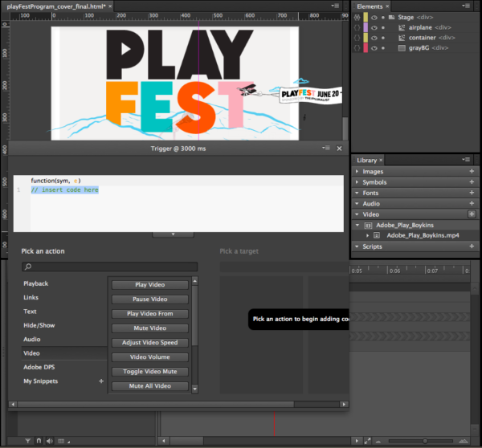Open the document tab panel menu
This screenshot has width=482, height=448.
(335, 6)
